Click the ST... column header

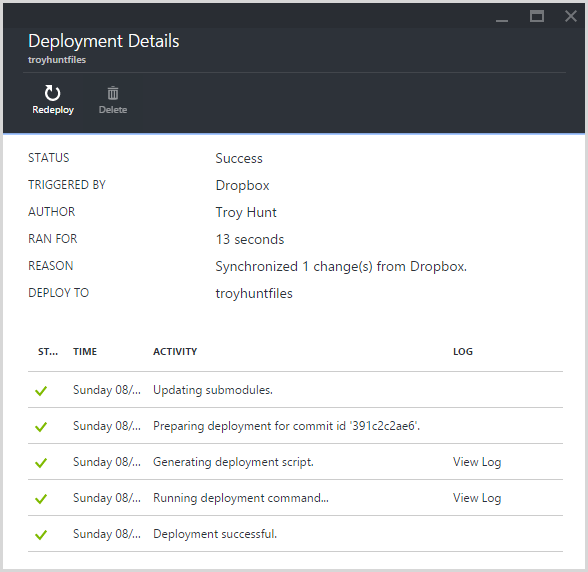point(48,351)
